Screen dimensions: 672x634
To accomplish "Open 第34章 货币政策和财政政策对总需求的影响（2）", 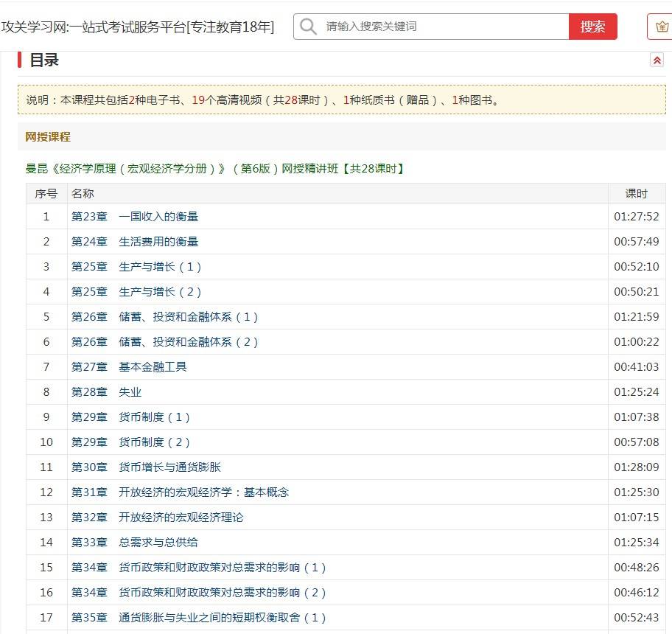I will [x=199, y=593].
